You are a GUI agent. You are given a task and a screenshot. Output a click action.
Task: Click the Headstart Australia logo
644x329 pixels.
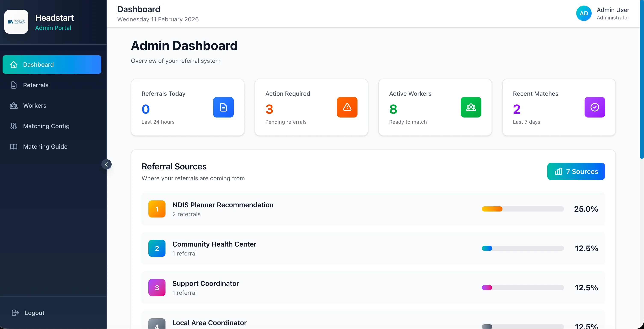[16, 22]
